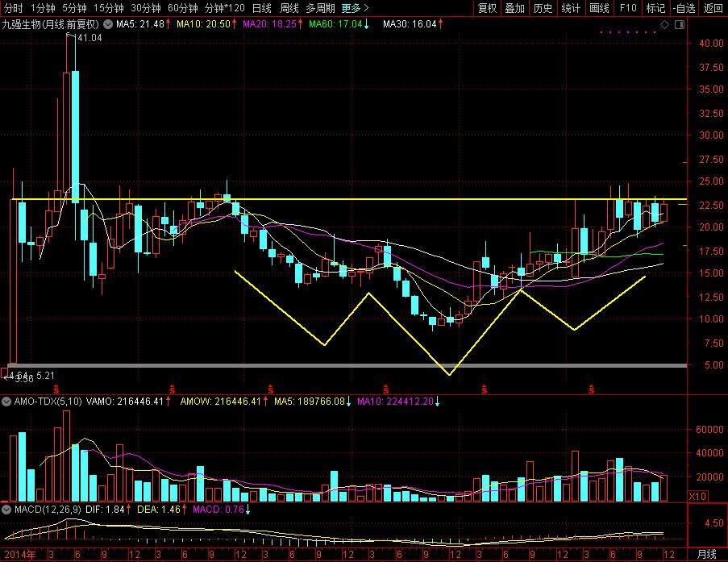Click the 复权 button

[x=487, y=8]
